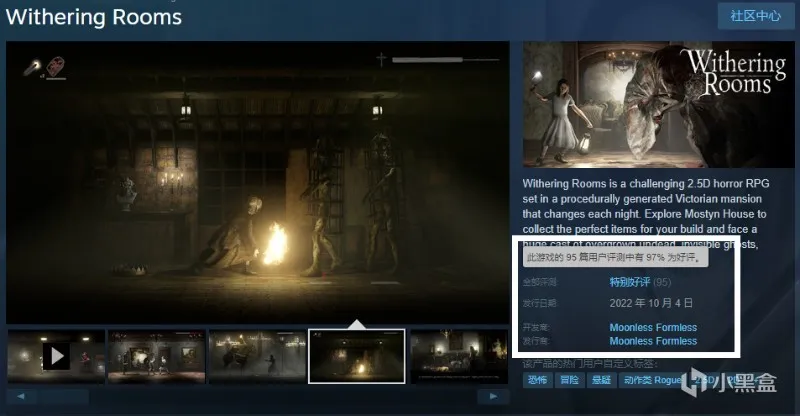
Task: Click the Withering Rooms page title
Action: coord(94,17)
